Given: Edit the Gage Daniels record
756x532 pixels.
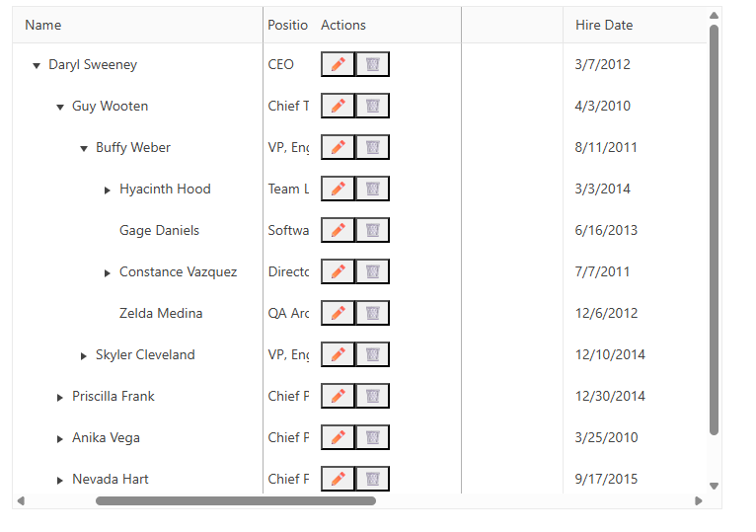Looking at the screenshot, I should tap(338, 230).
